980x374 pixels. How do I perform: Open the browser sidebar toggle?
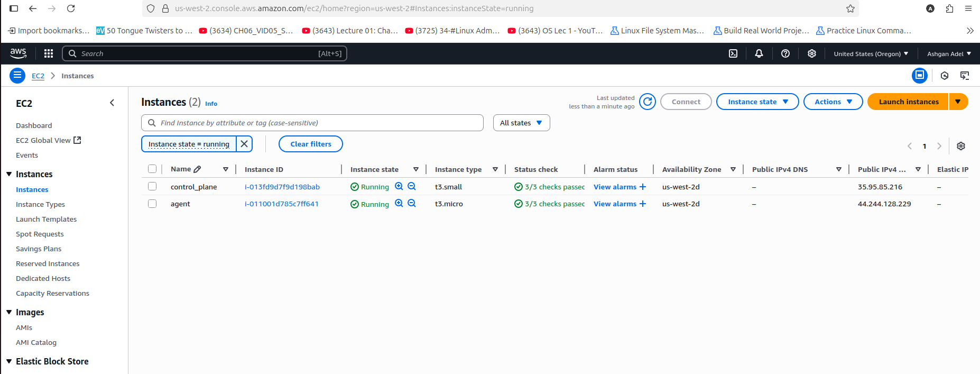[14, 8]
